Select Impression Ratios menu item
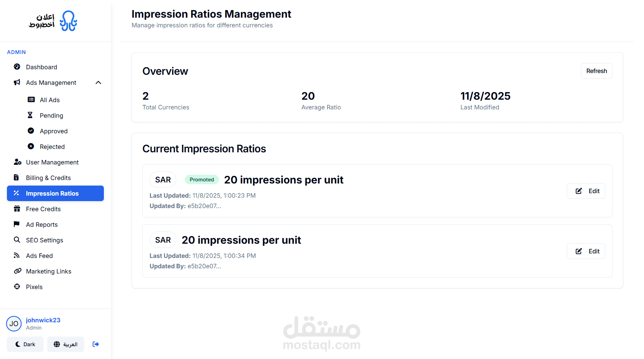This screenshot has width=644, height=359. click(55, 193)
